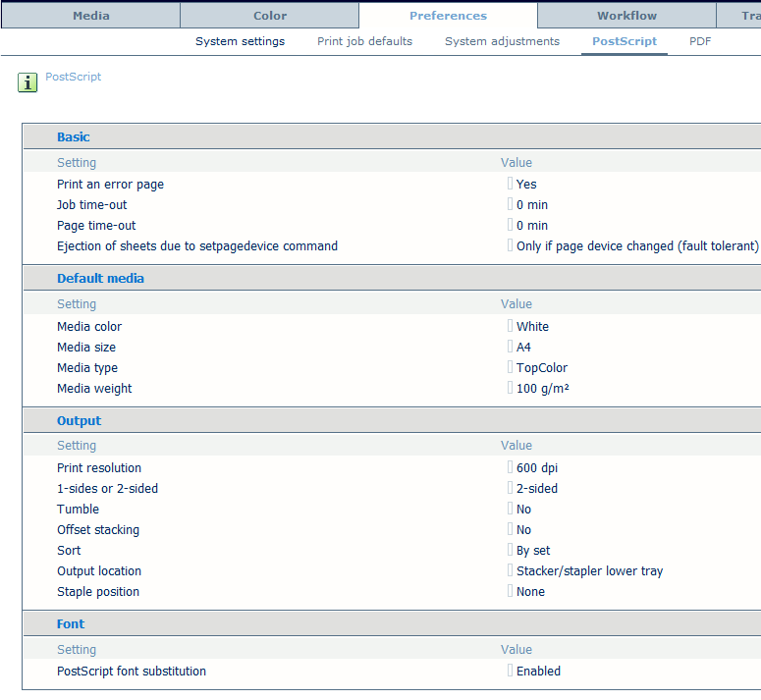Switch to the Color tab

point(270,16)
